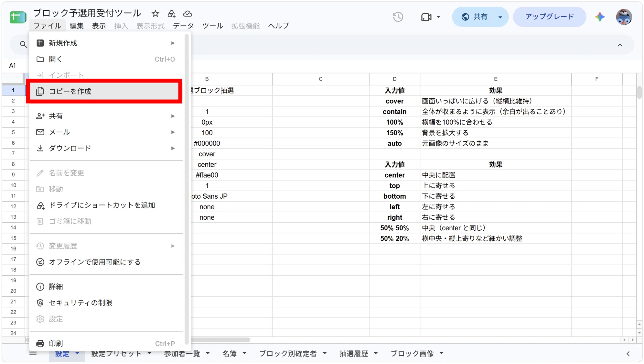Open the ヘルプ menu
This screenshot has width=644, height=364.
tap(278, 26)
